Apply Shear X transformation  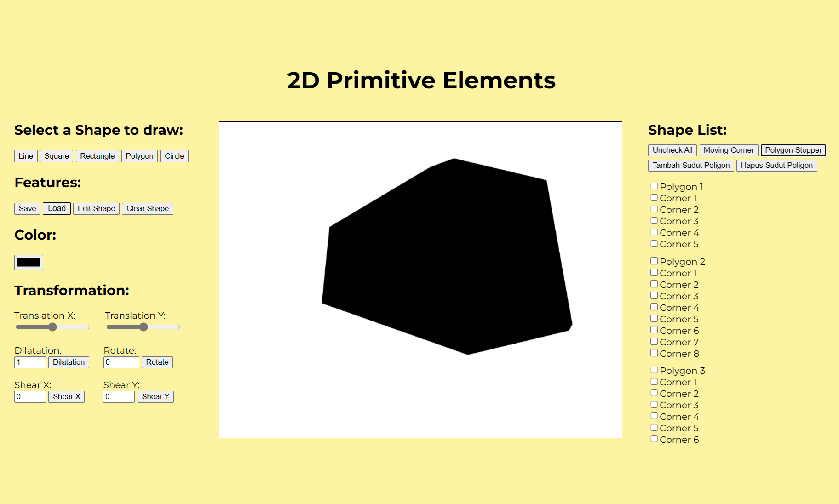pyautogui.click(x=66, y=396)
